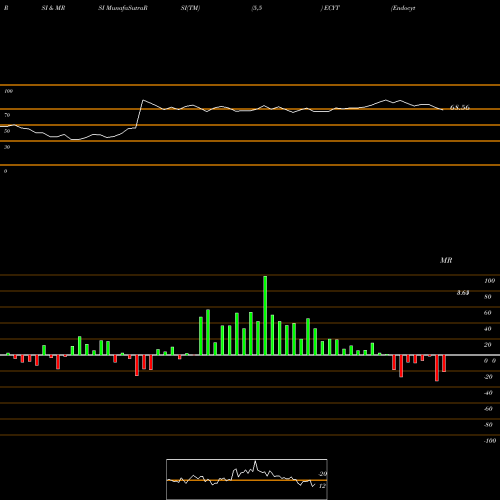Click the tallest green MR bar

265,315
